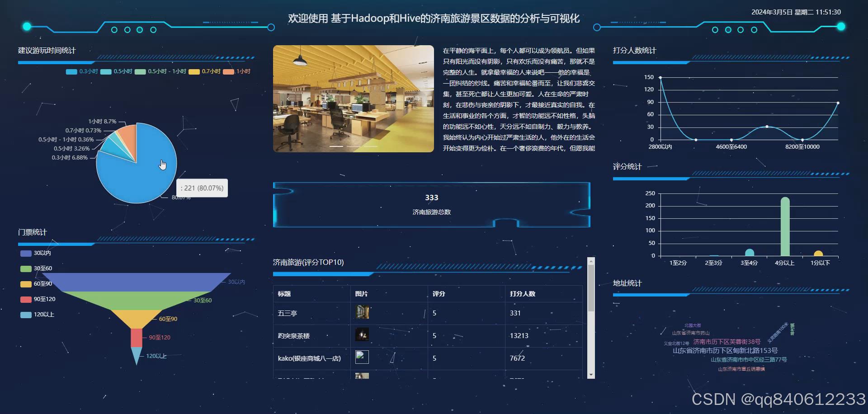
Task: Click the 333 济南旅游总数 counter card
Action: tap(432, 204)
